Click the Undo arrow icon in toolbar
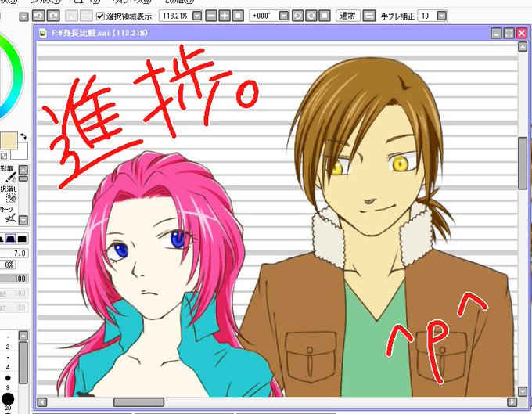 (38, 16)
